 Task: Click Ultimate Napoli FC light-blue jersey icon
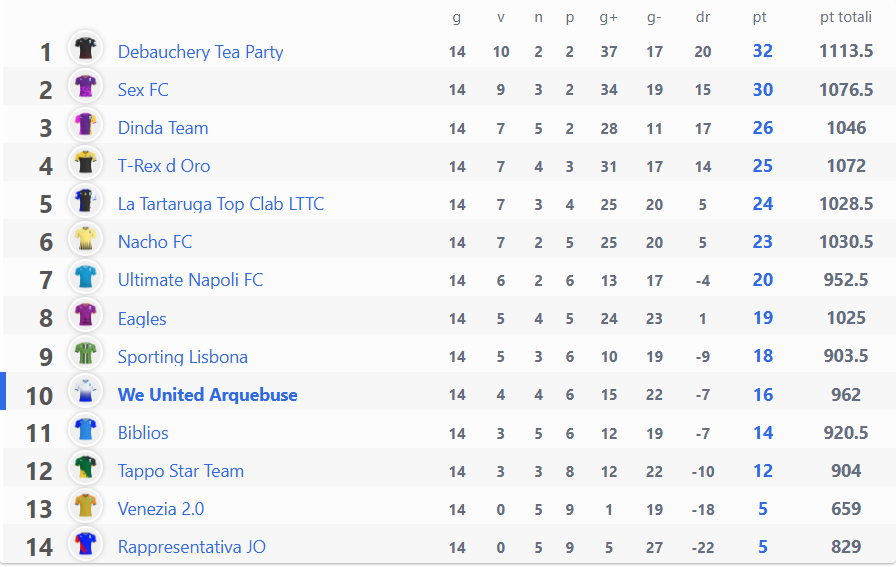[85, 277]
